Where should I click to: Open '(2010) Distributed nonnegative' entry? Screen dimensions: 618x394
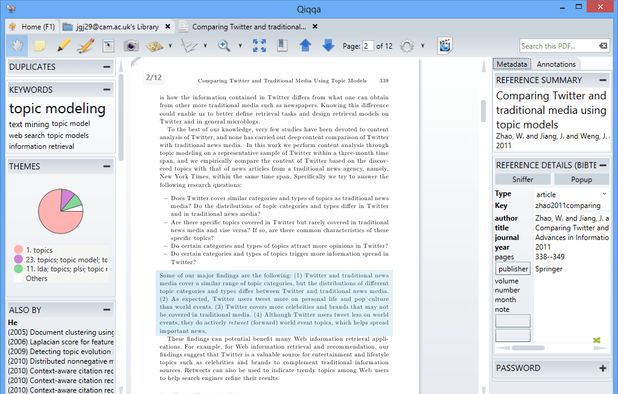pos(61,361)
